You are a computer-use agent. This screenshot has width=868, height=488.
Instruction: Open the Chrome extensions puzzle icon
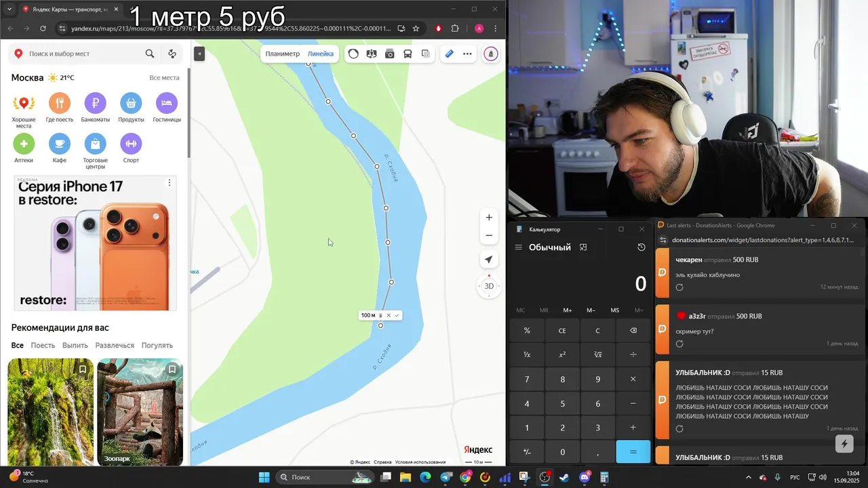(455, 28)
